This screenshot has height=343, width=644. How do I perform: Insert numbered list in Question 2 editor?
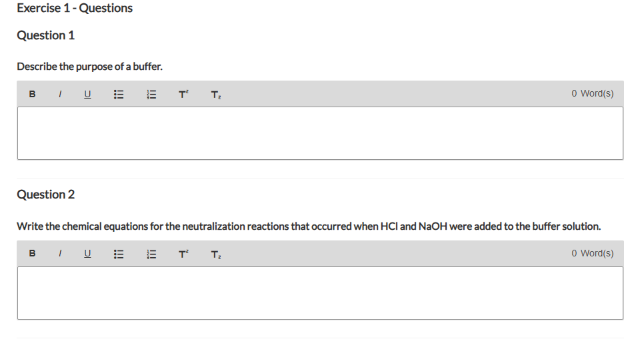point(151,254)
